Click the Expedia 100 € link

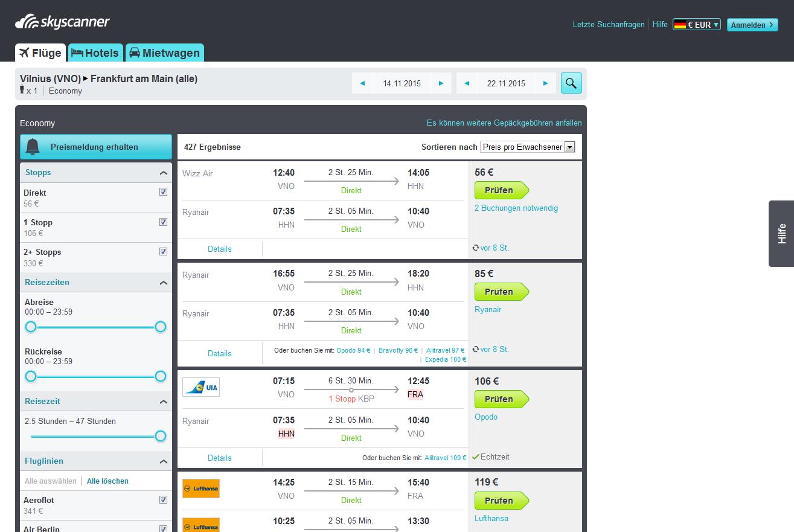tap(446, 359)
